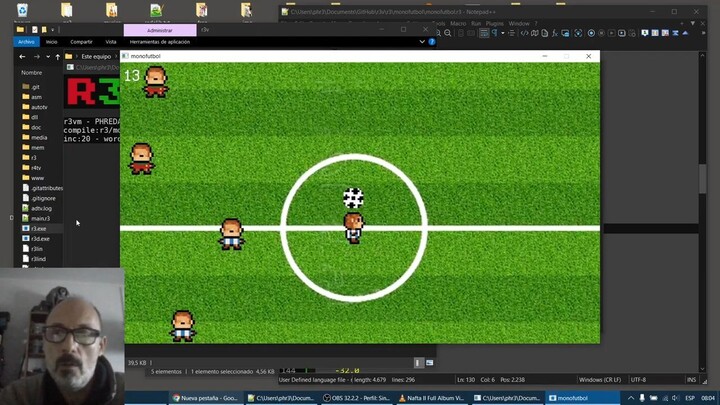Open the Compartir ribbon tab
Viewport: 720px width, 405px height.
81,42
